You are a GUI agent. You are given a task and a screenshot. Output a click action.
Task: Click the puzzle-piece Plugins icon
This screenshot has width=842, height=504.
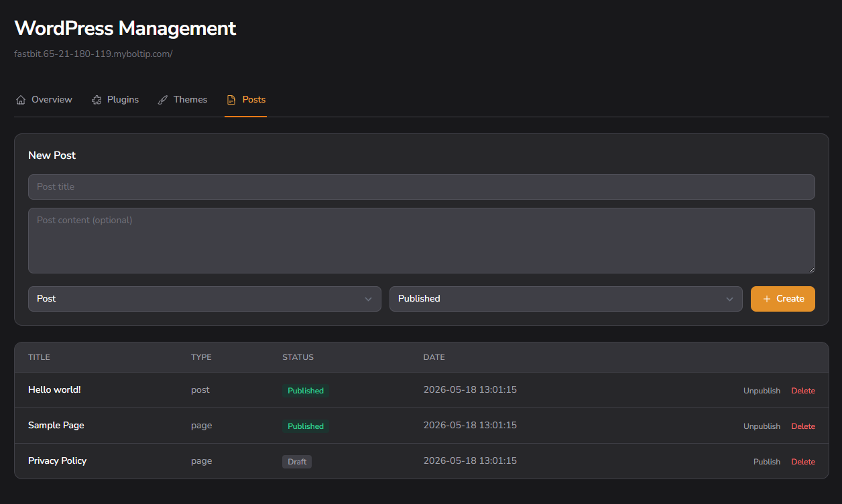pyautogui.click(x=97, y=100)
